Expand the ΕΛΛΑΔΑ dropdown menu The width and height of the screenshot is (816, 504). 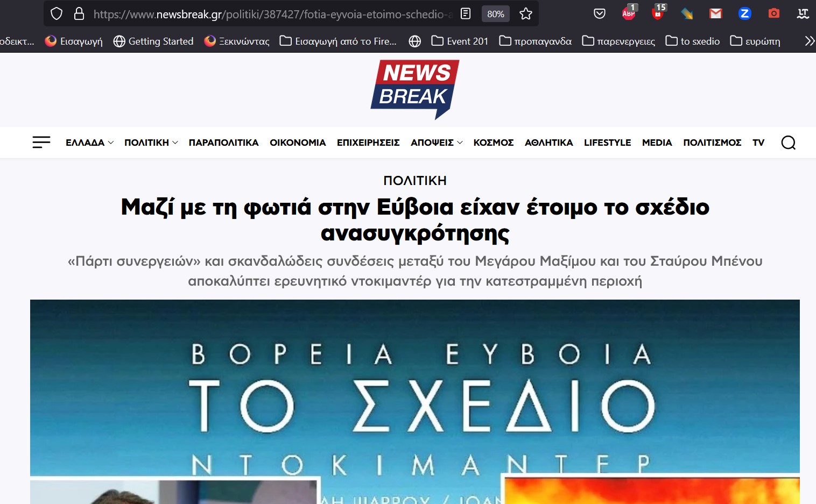pos(89,143)
